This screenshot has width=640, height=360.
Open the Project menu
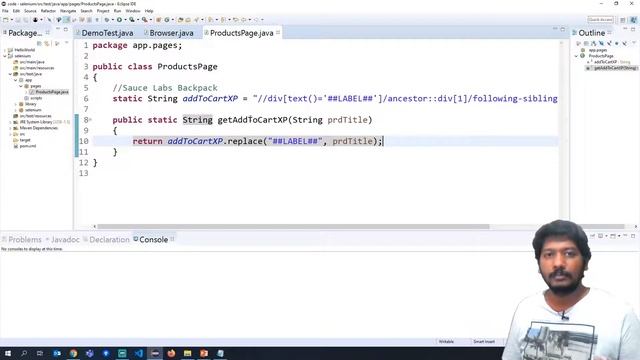103,11
